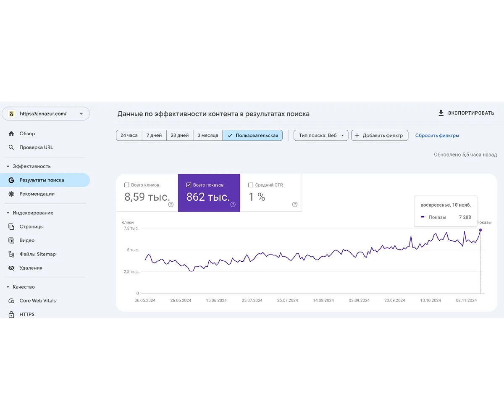Click the Видео section icon
Viewport: 504px width, 420px height.
[11, 241]
